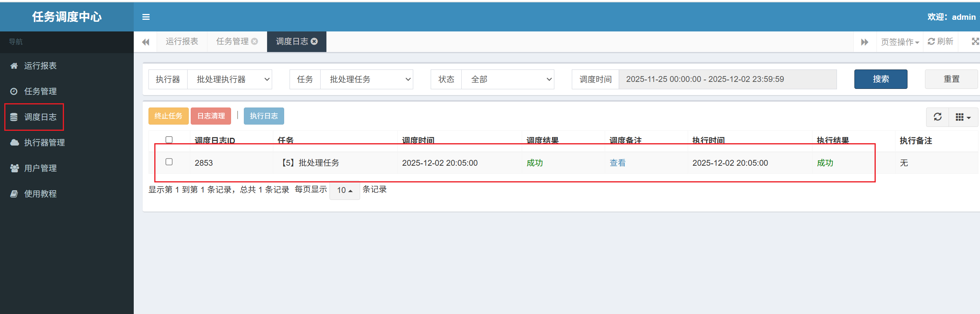Click the tab scroll-right double arrow
Screen dimensions: 980x314
865,42
